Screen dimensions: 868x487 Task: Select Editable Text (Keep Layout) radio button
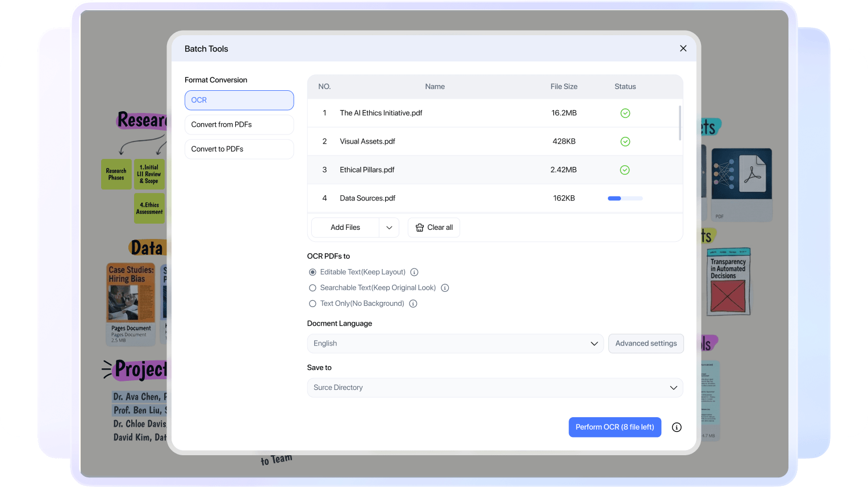[312, 272]
